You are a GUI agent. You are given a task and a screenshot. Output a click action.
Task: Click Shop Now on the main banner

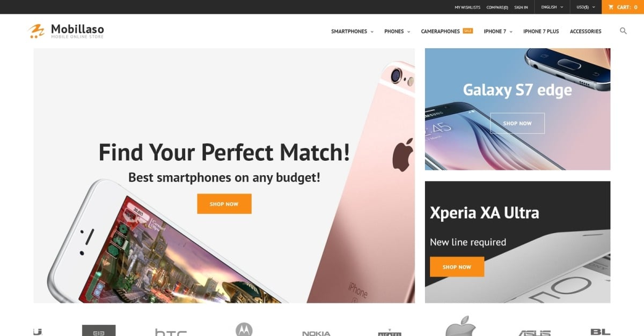(x=224, y=204)
